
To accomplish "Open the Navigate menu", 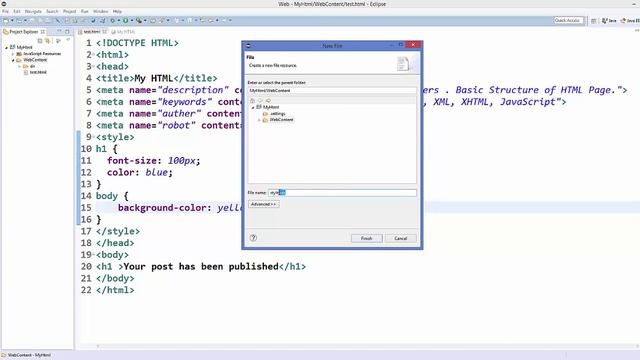I will [33, 11].
